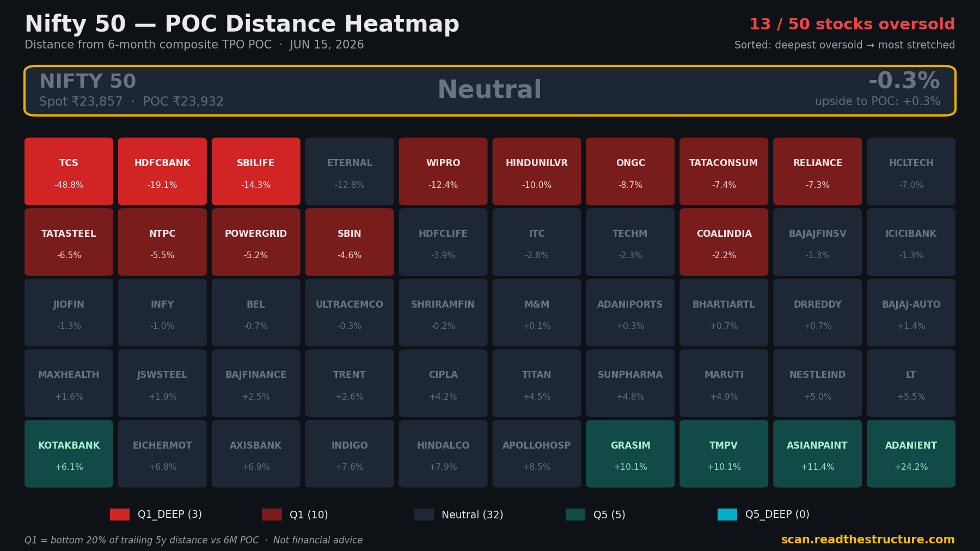Click the 'upside to POC: +0.3%' text

(878, 101)
